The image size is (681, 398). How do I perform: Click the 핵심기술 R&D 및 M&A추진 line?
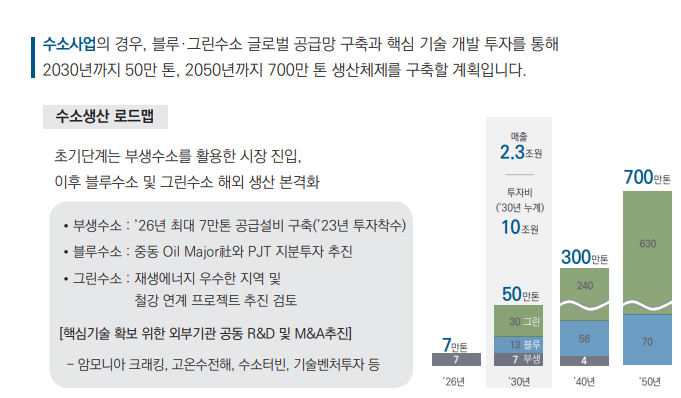click(x=205, y=334)
